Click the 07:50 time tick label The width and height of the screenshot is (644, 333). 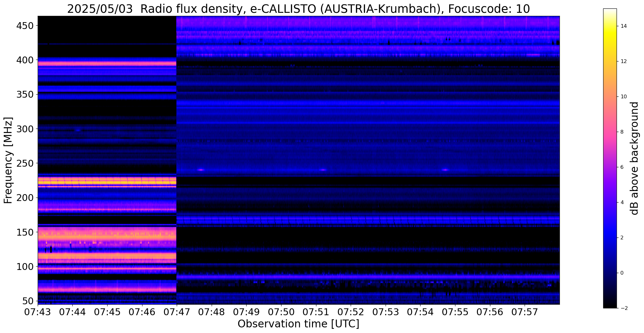pyautogui.click(x=281, y=312)
